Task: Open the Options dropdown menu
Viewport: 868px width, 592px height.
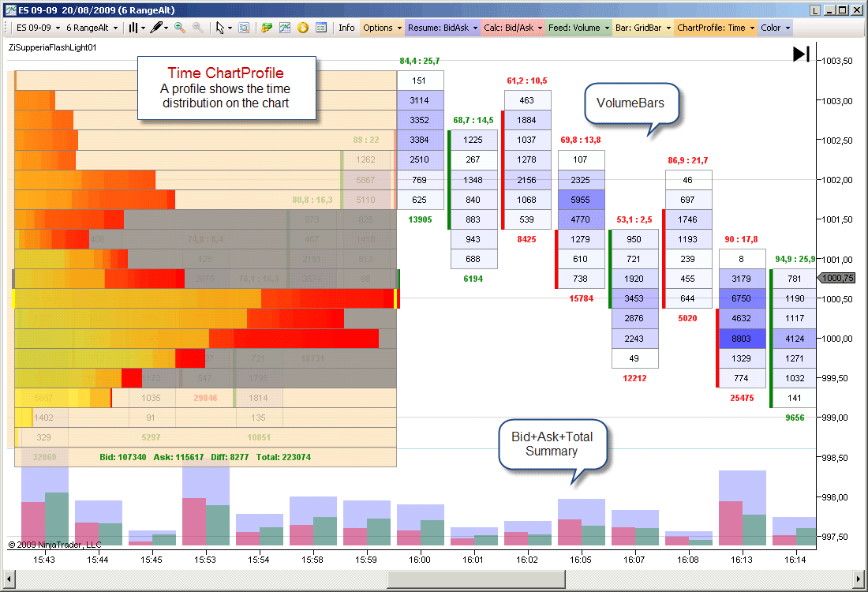Action: [x=382, y=28]
